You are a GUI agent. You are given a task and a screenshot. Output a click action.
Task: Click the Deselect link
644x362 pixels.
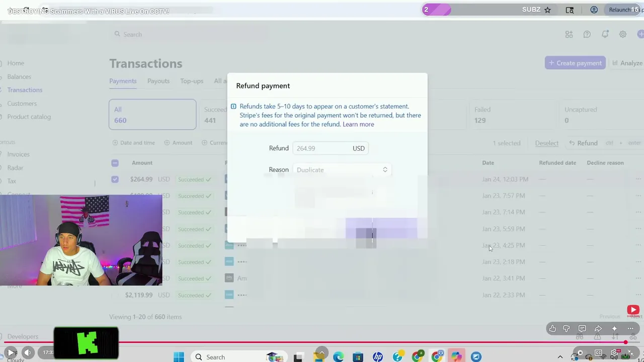pos(546,143)
